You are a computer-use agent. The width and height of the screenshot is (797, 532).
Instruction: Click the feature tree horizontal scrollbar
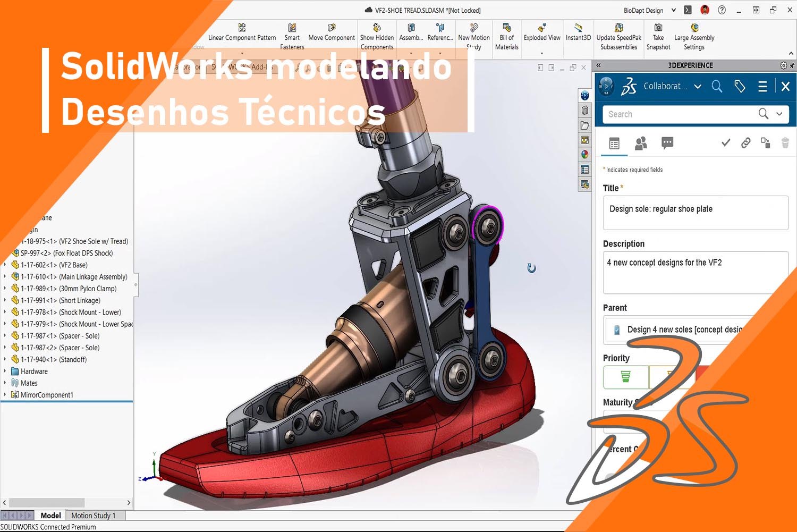pos(47,503)
